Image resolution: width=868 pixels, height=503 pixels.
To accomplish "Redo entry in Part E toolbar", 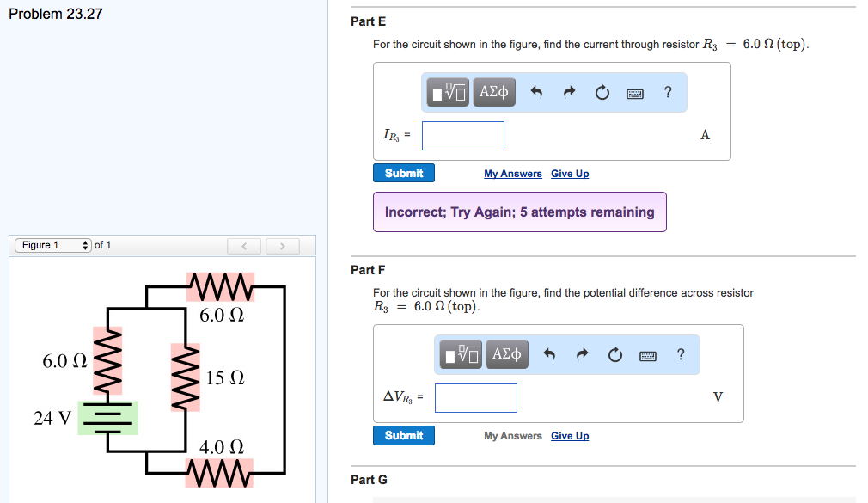I will tap(569, 92).
